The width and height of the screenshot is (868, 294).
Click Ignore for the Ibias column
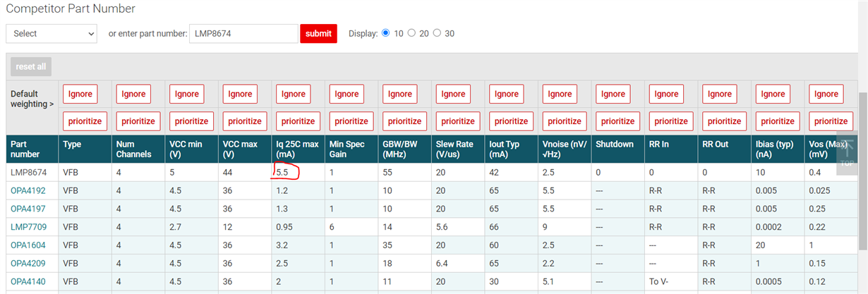pos(773,94)
